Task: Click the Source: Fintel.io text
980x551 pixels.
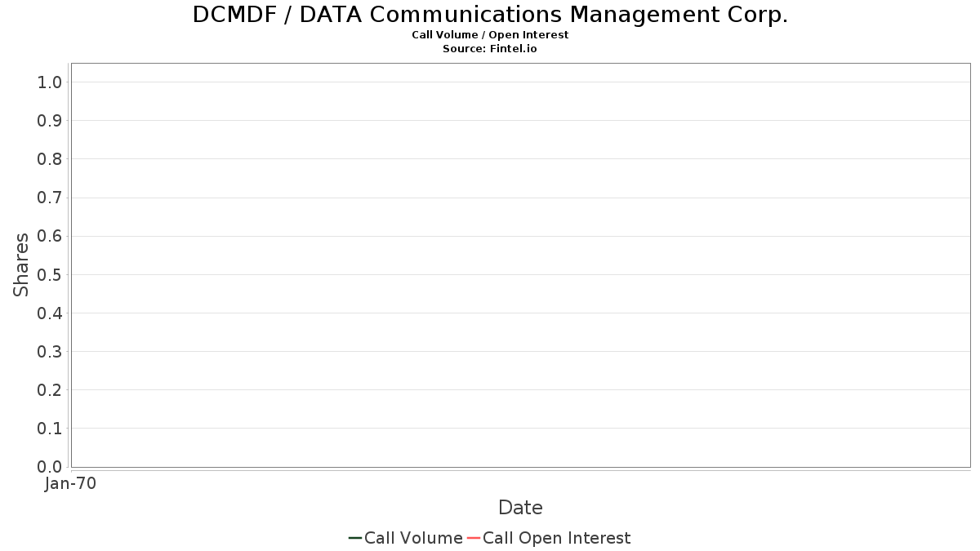Action: [490, 49]
